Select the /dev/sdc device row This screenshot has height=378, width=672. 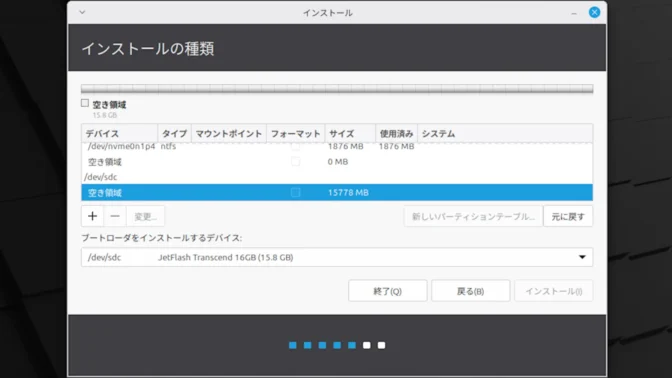[x=337, y=177]
